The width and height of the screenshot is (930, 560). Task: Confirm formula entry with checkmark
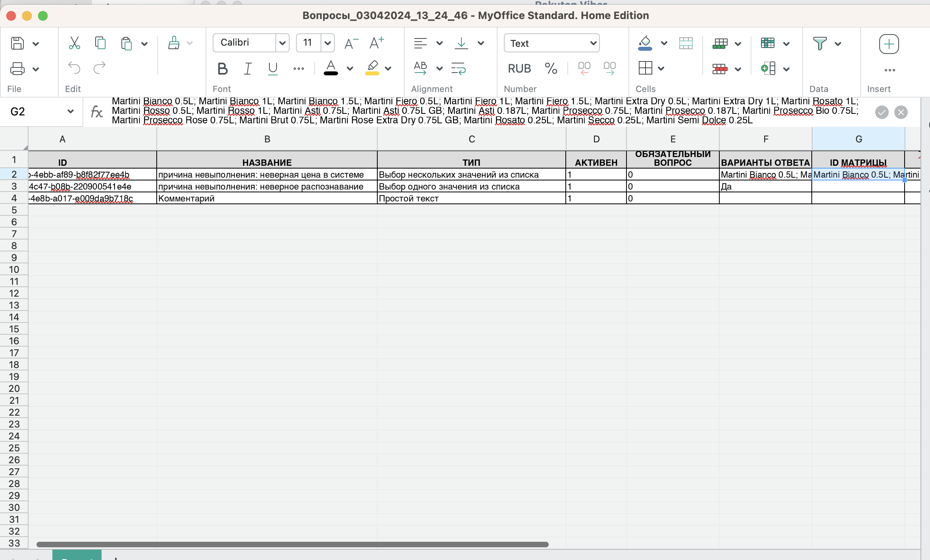[882, 112]
